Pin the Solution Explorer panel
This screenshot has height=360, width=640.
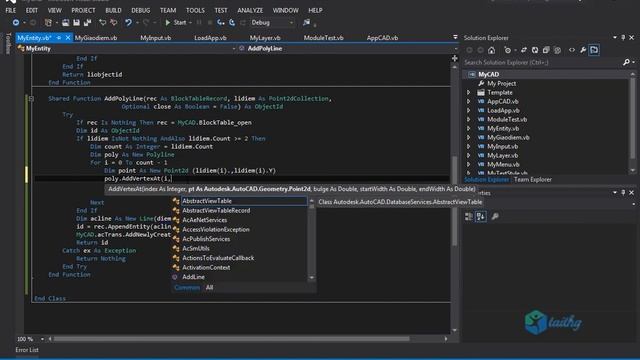click(623, 38)
